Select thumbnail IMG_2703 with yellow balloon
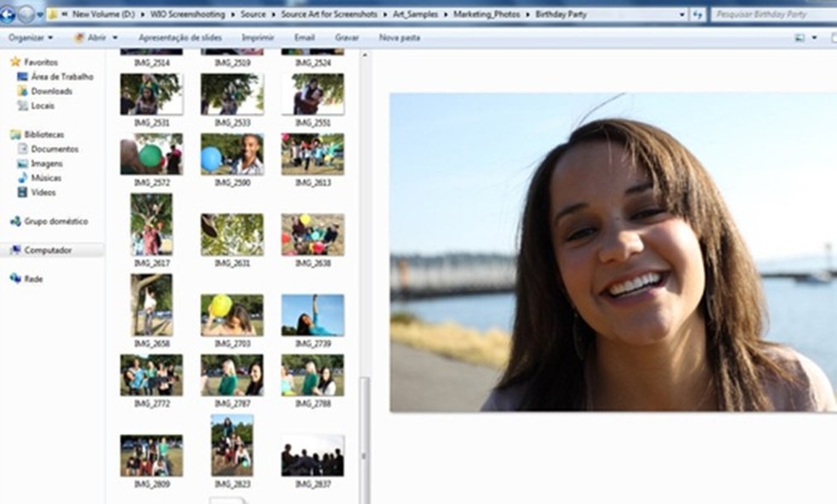 [x=232, y=315]
